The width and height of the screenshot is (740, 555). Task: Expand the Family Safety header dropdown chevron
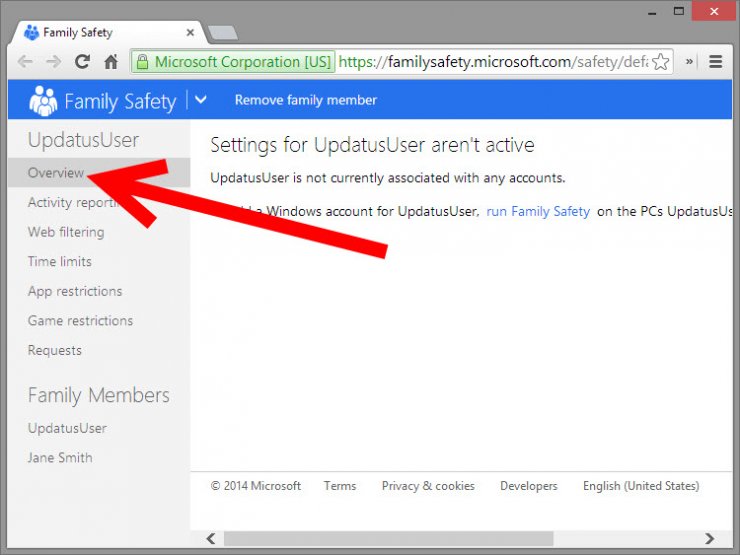coord(200,100)
